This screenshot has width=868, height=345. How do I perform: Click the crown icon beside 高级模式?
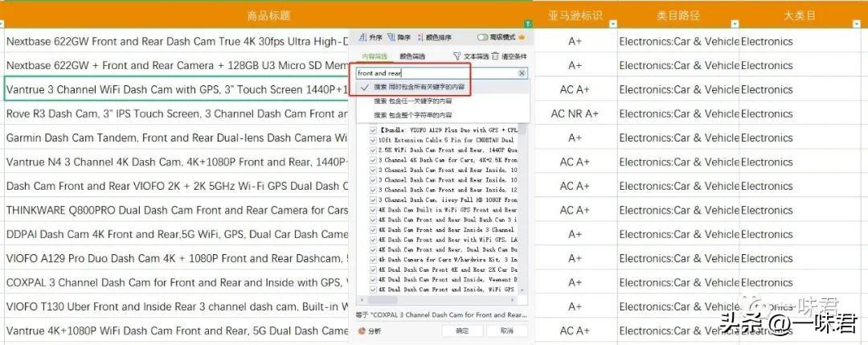[x=522, y=37]
